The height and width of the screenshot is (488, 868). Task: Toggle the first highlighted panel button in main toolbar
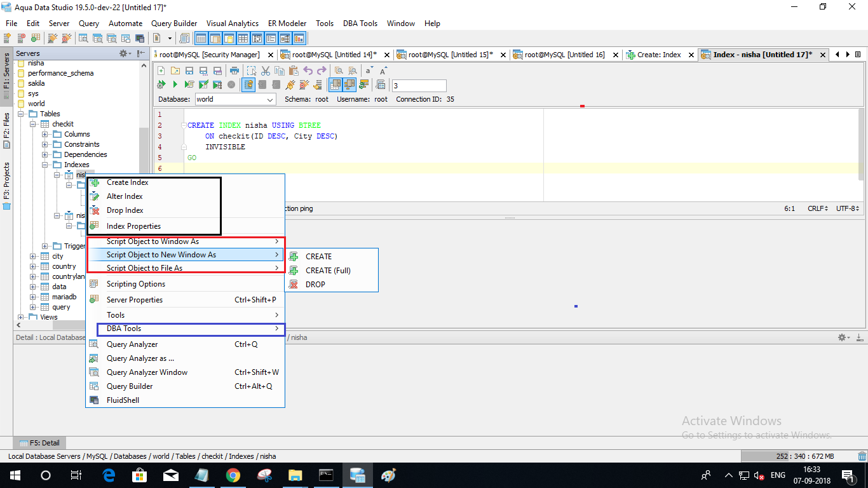pos(201,39)
